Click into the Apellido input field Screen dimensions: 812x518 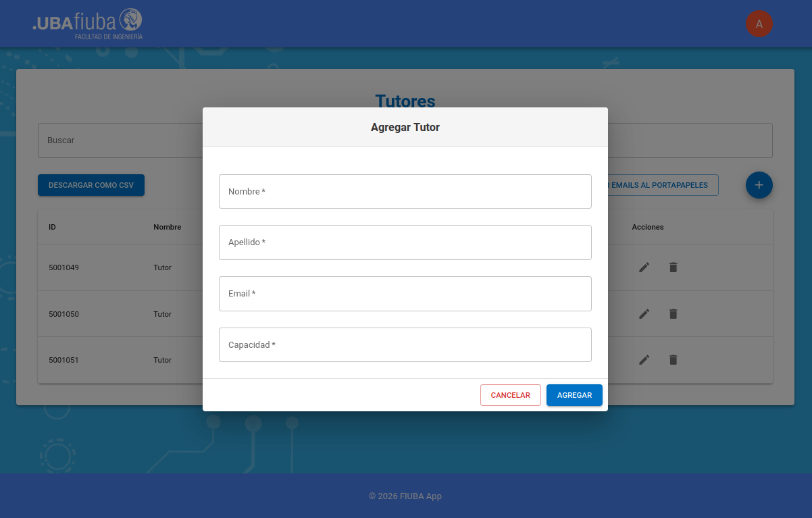(x=405, y=242)
